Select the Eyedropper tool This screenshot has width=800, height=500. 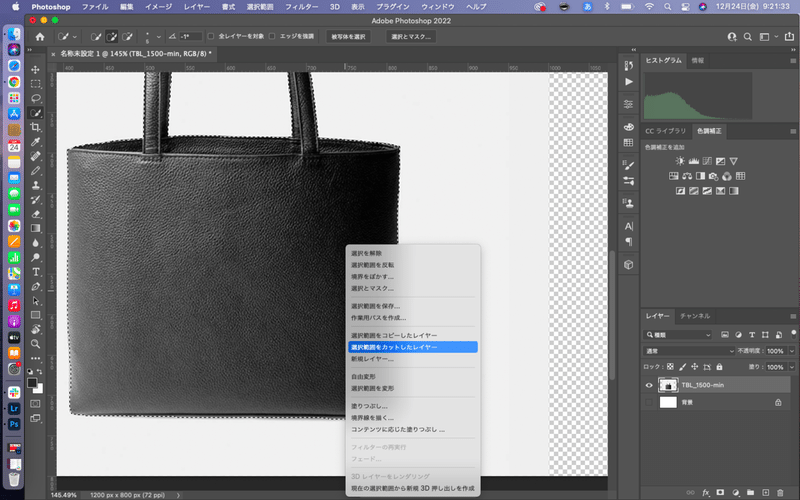click(x=36, y=142)
